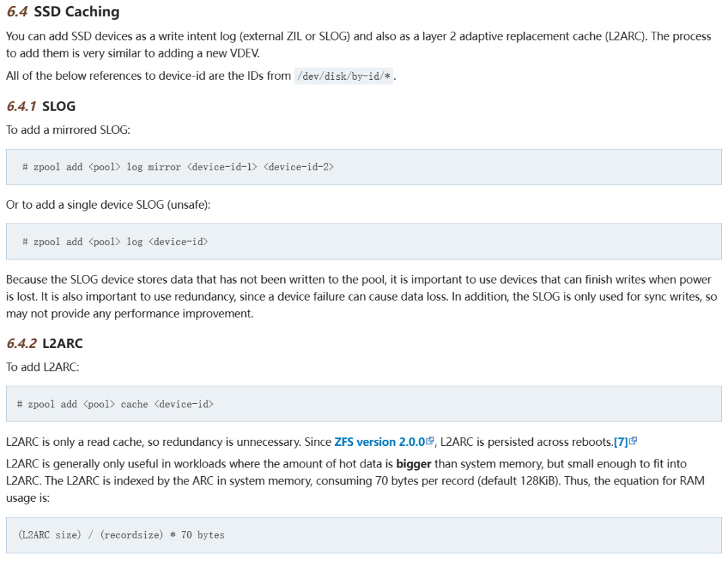
Task: Click external-link icon after ZFS version 2.0.0
Action: tap(430, 442)
